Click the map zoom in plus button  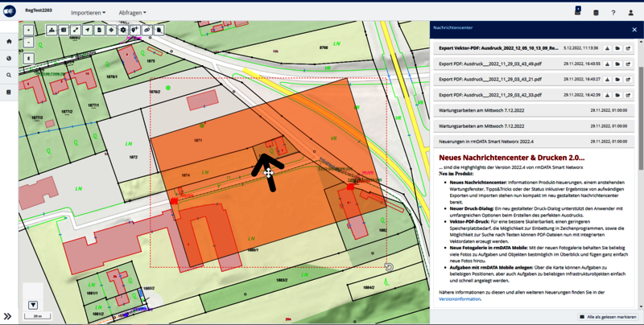[x=29, y=31]
